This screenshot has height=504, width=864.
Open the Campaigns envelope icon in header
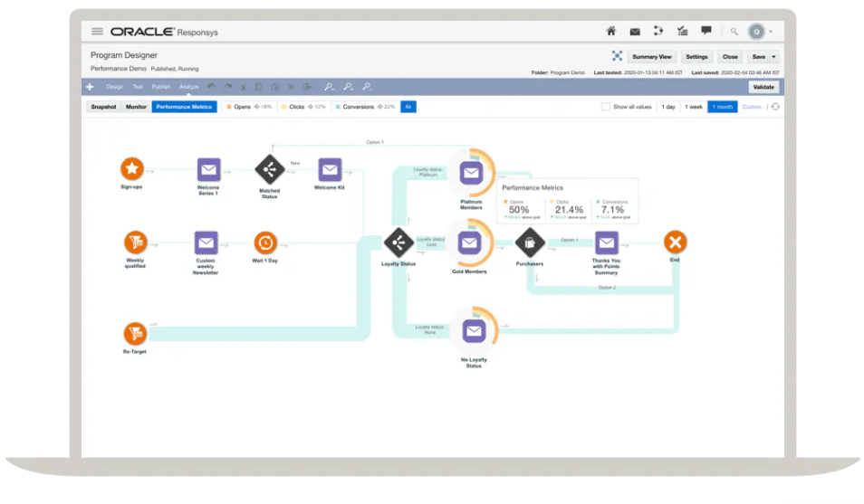635,32
